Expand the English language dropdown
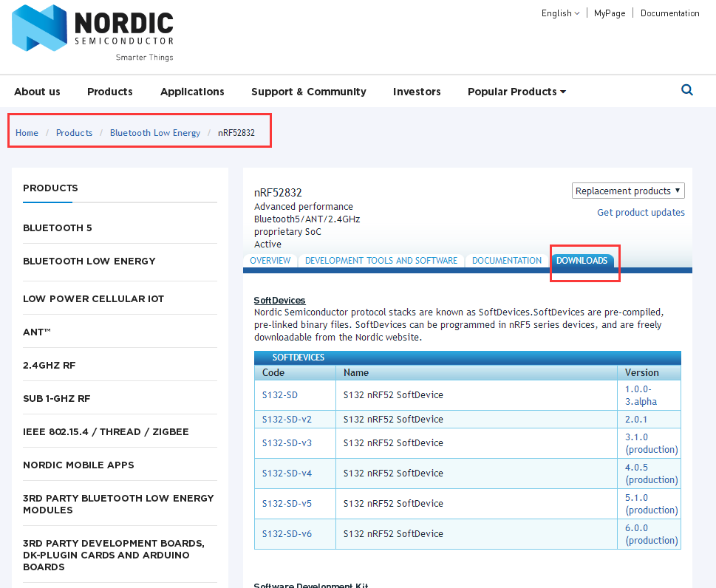This screenshot has width=716, height=588. (560, 13)
